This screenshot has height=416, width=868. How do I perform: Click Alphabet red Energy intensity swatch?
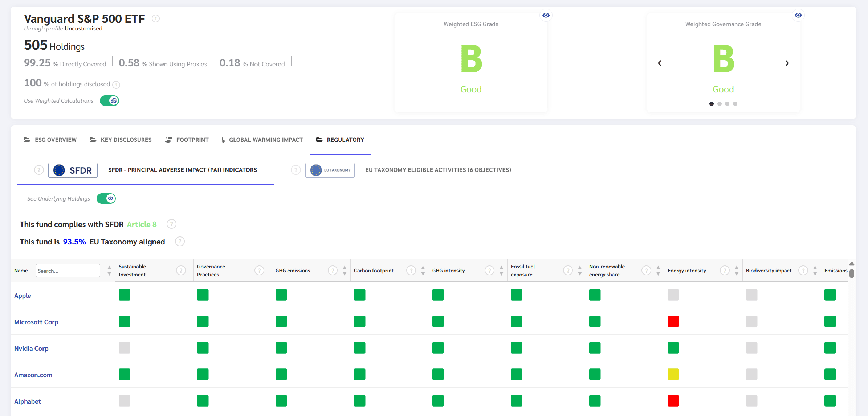(x=673, y=401)
